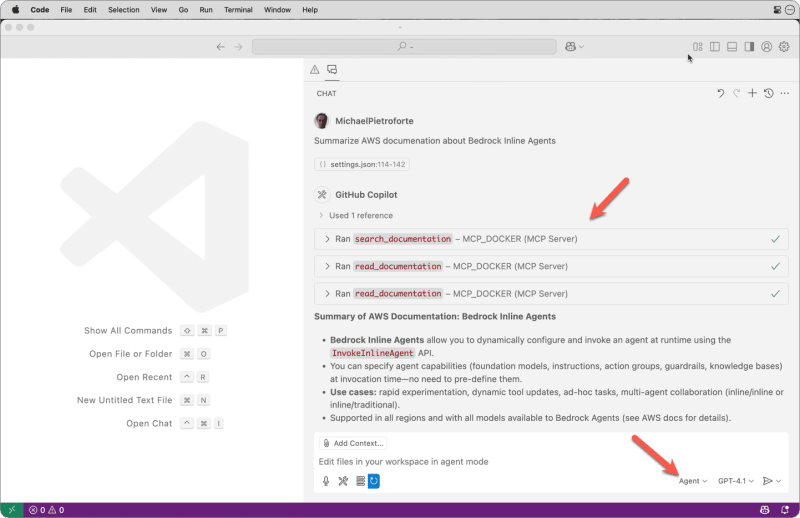This screenshot has width=800, height=518.
Task: Click the InvokeInlineAgent code text
Action: coord(372,353)
